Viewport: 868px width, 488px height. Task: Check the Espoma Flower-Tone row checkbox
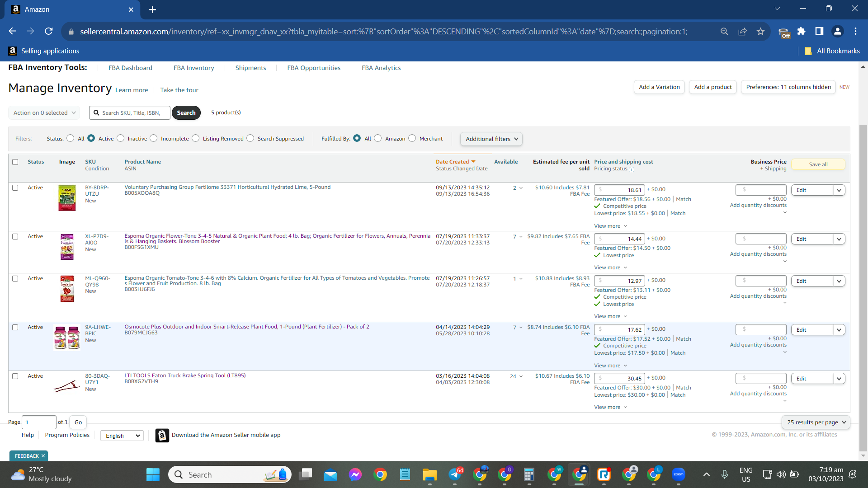[15, 236]
